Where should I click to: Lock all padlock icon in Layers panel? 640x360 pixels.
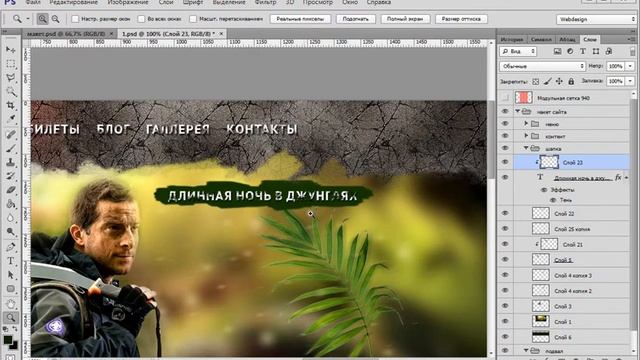tap(571, 82)
